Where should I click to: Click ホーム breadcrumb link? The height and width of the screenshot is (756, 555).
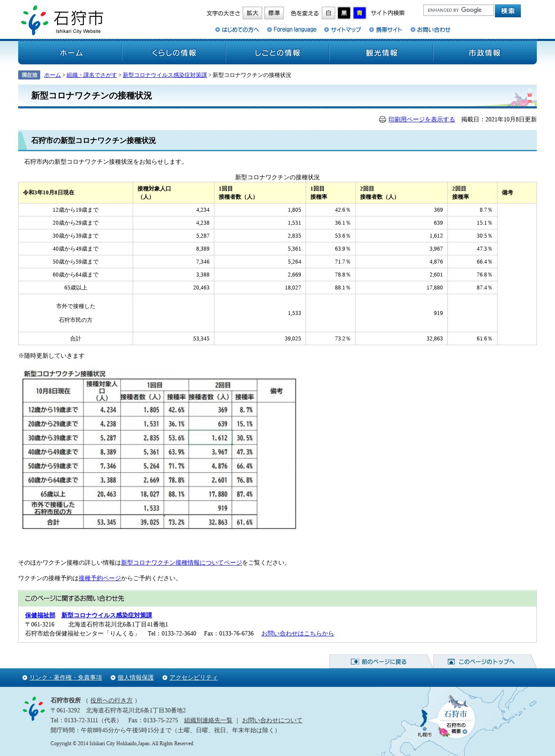(52, 75)
